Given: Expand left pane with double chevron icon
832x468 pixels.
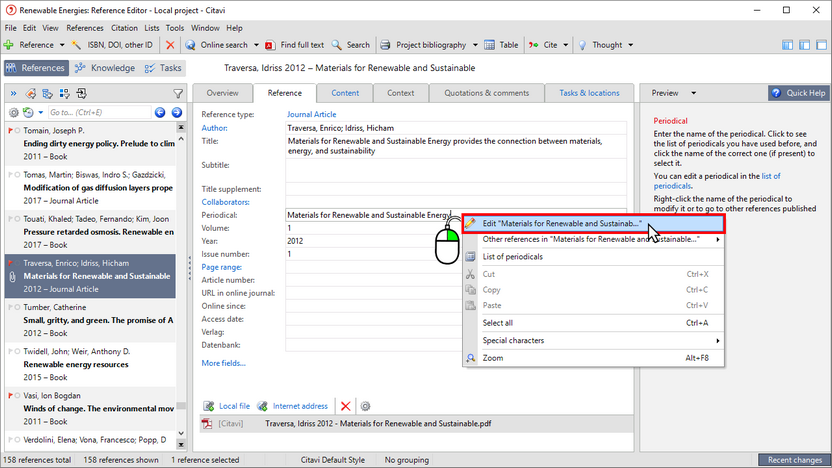Looking at the screenshot, I should point(13,93).
